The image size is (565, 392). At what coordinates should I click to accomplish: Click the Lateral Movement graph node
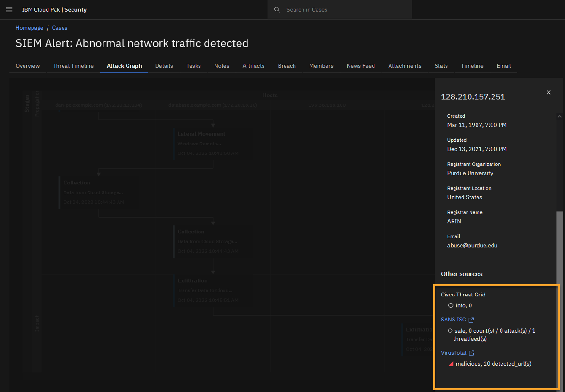pos(212,144)
